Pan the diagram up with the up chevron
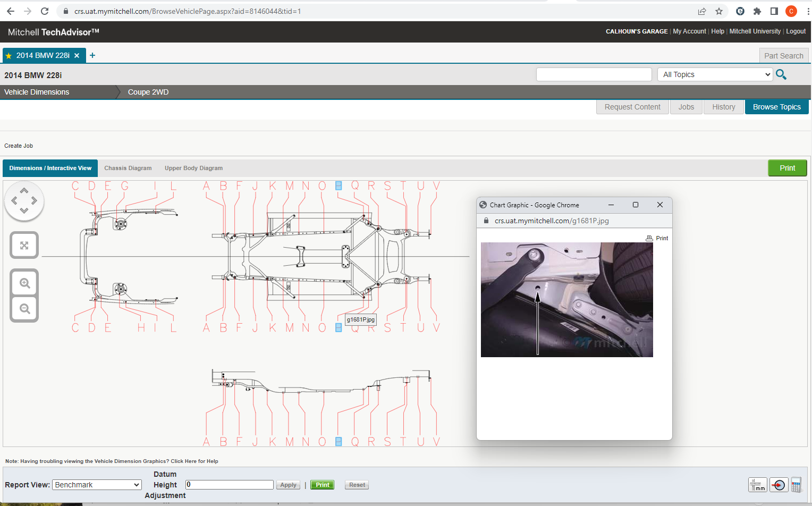 click(24, 190)
